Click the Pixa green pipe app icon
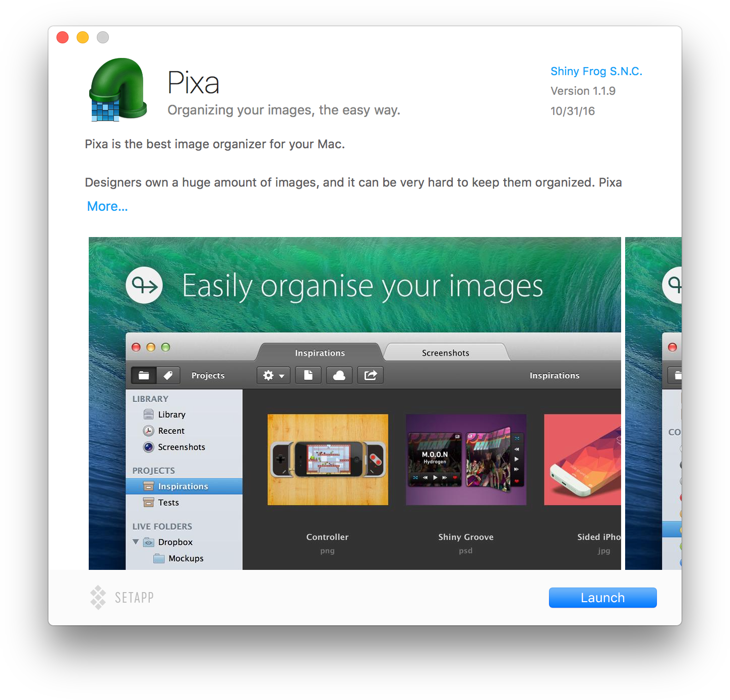 tap(118, 90)
